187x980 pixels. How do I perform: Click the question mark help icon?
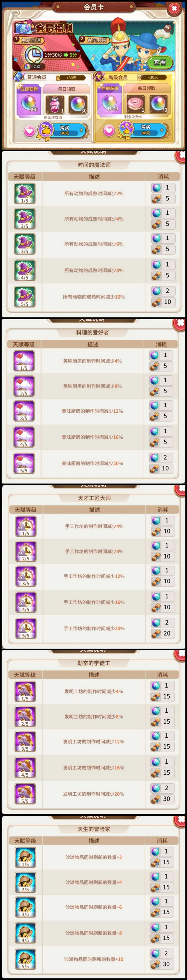click(x=168, y=28)
